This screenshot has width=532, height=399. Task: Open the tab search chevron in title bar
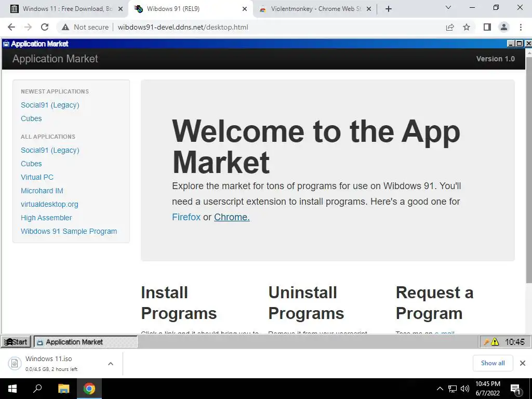(448, 7)
